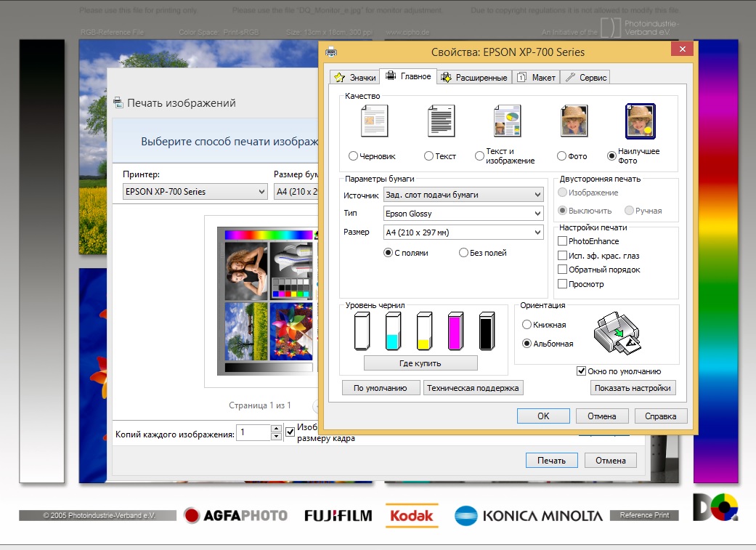This screenshot has width=756, height=550.
Task: Select the Текст radio button
Action: (x=428, y=155)
